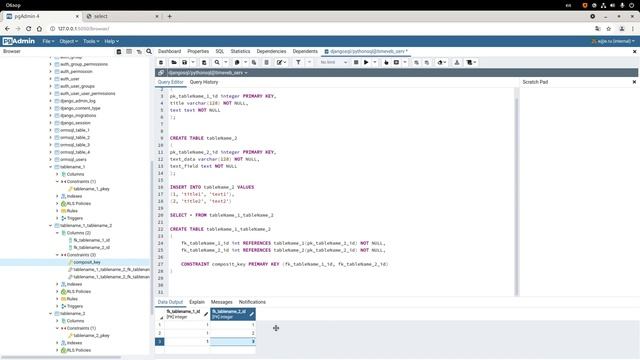Screen dimensions: 640x360
Task: Open the Find options dropdown arrow
Action: coord(226,62)
